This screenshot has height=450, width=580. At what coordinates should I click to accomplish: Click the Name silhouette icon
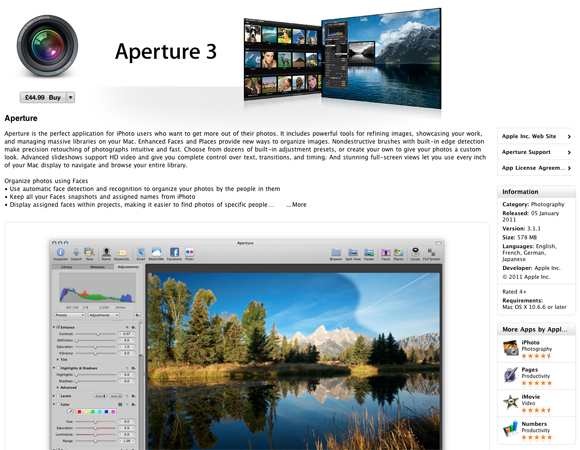[x=106, y=252]
